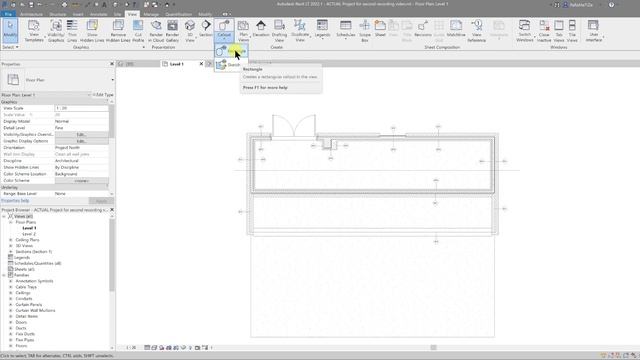640x360 pixels.
Task: Click Duplicate View tool
Action: click(300, 31)
